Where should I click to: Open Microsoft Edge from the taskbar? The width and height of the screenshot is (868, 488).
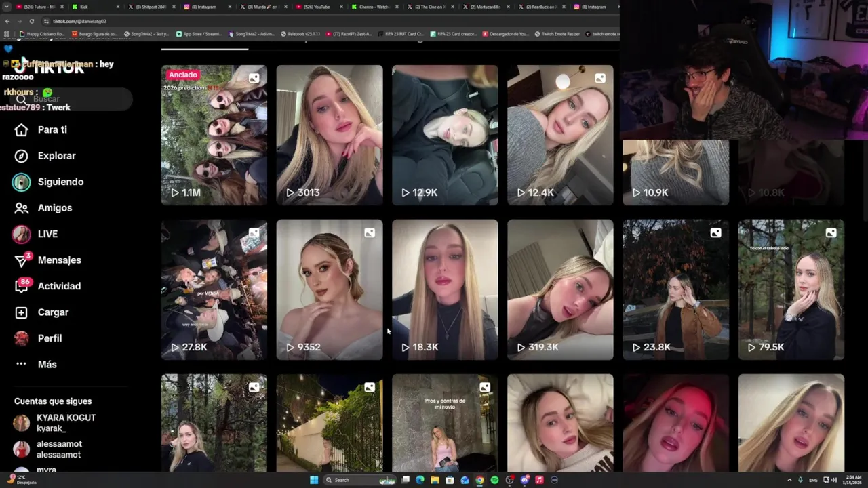pos(420,480)
